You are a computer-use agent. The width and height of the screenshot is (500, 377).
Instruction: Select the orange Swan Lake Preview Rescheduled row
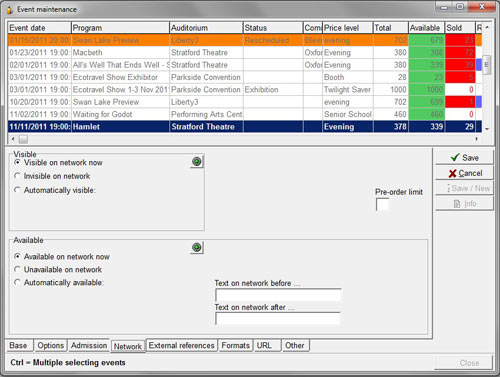245,40
